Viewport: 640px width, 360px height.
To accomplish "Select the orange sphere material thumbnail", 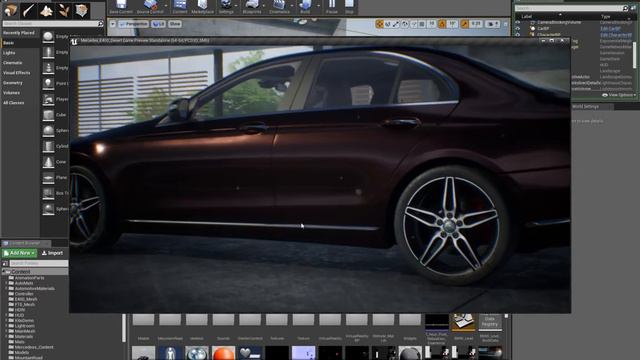I will tap(223, 353).
